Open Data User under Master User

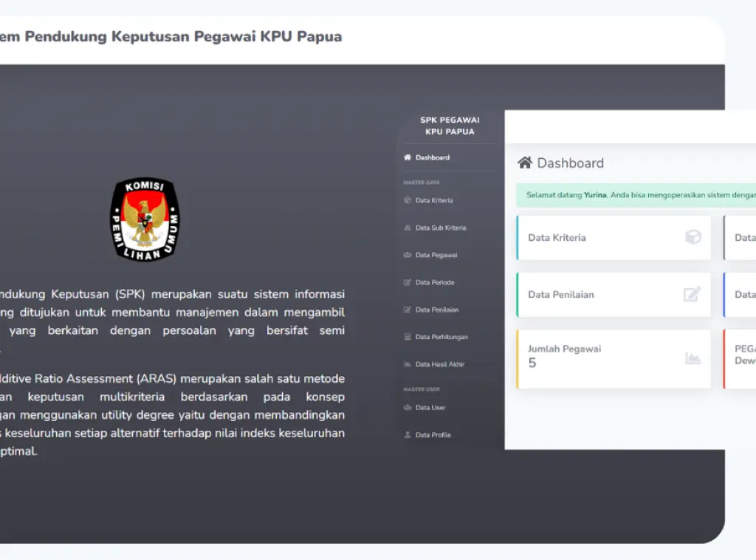[430, 408]
